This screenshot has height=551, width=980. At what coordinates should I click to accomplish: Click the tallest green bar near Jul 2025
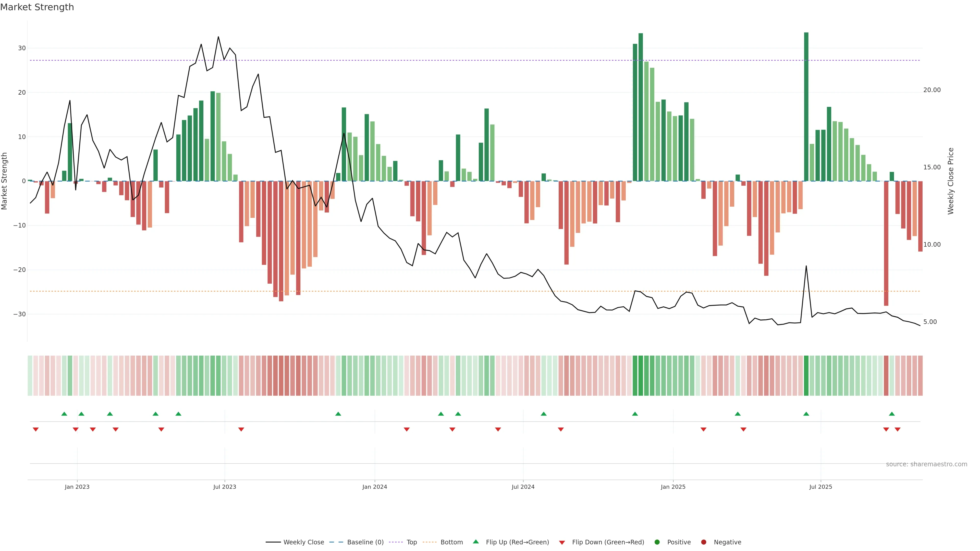pyautogui.click(x=806, y=106)
